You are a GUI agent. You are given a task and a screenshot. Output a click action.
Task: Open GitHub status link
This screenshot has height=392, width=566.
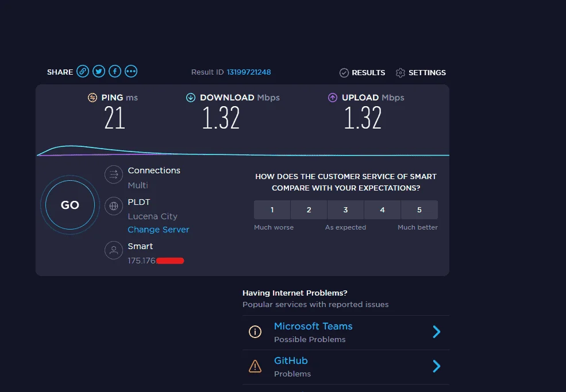[x=291, y=360]
